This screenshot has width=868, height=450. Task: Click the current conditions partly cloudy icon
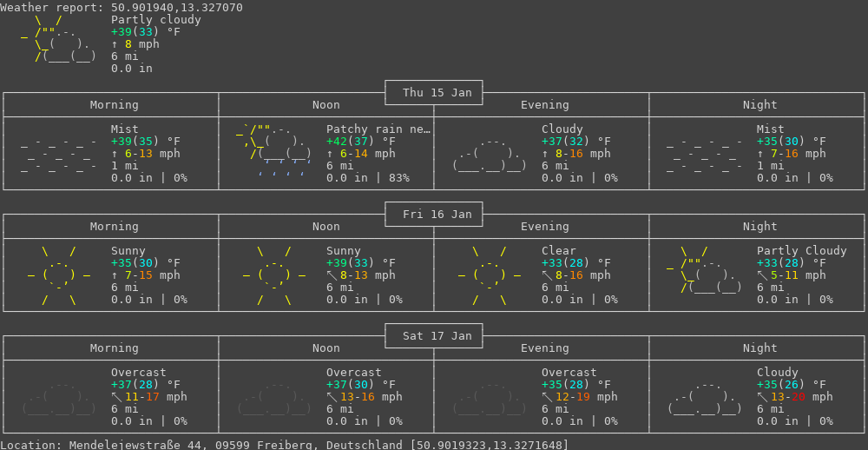(59, 40)
